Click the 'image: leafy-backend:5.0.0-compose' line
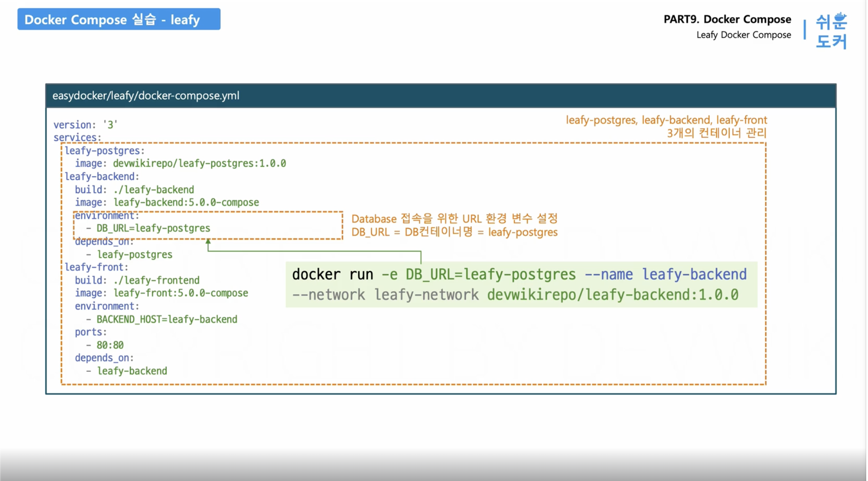Screen dimensions: 868x481 (167, 203)
